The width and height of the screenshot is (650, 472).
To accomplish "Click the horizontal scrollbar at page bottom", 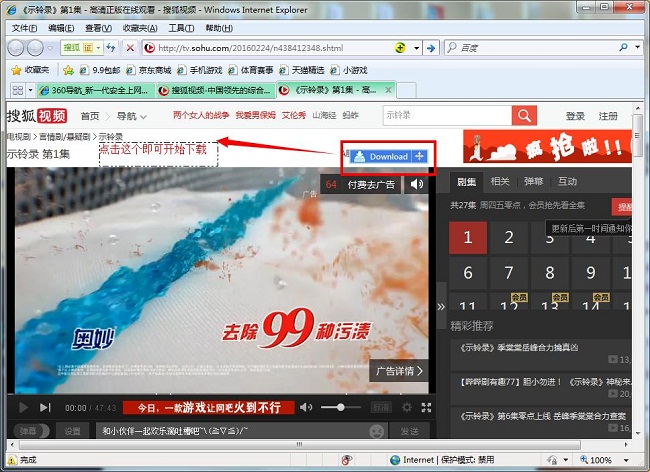I will point(299,445).
